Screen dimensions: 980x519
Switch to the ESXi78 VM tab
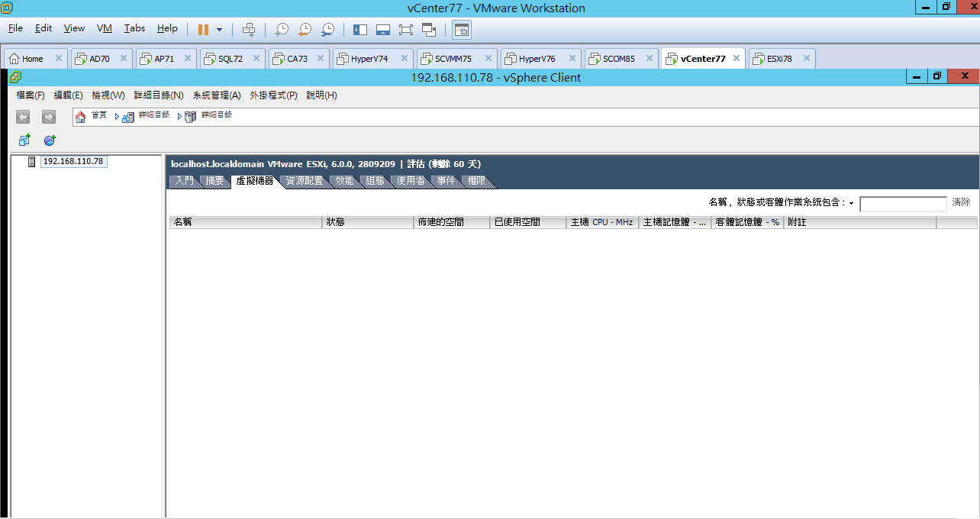point(779,59)
